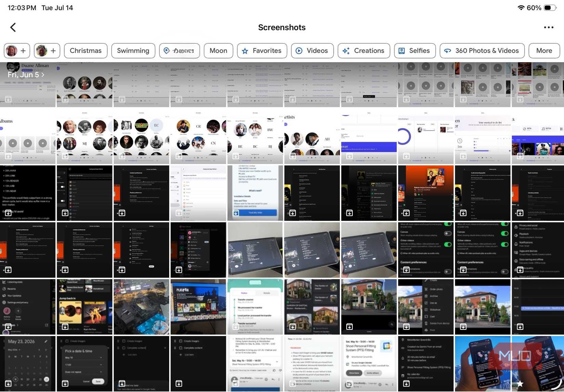The image size is (564, 392).
Task: Click backup icon on May 23 calendar thumbnail
Action: pyautogui.click(x=8, y=384)
